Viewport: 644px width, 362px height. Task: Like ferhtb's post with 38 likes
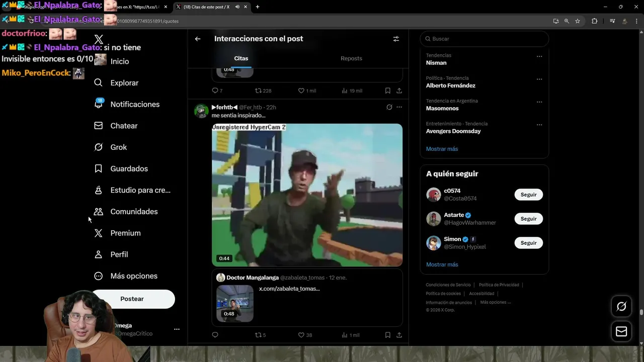[x=305, y=335]
